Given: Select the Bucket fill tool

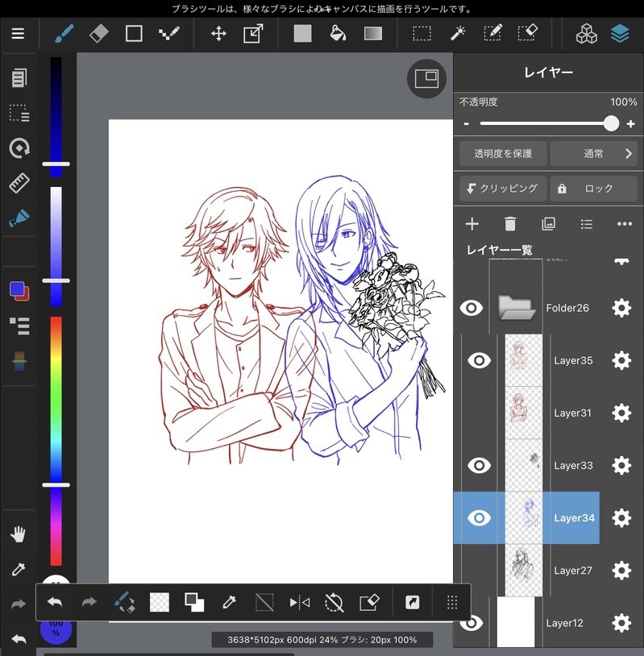Looking at the screenshot, I should click(338, 34).
